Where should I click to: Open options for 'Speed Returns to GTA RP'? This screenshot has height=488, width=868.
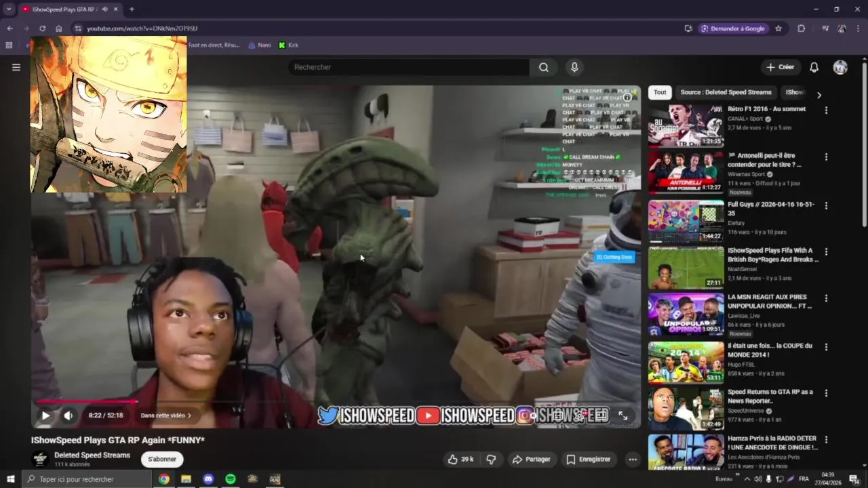pos(826,392)
